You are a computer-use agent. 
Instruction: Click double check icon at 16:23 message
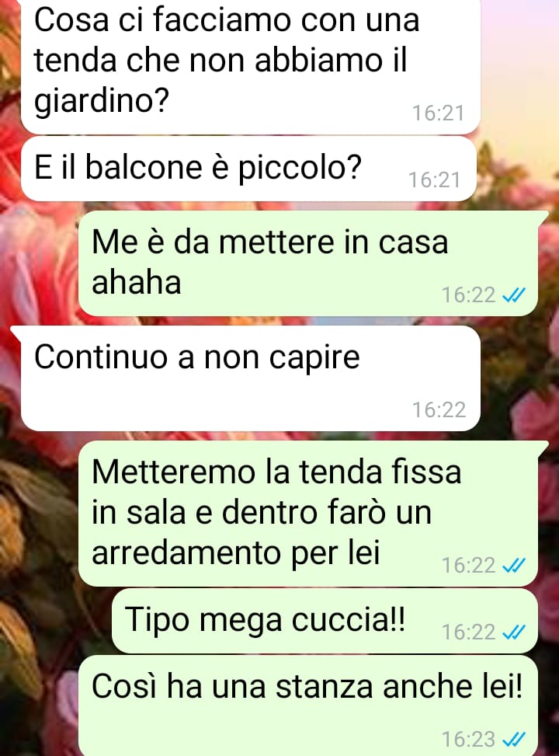click(513, 739)
